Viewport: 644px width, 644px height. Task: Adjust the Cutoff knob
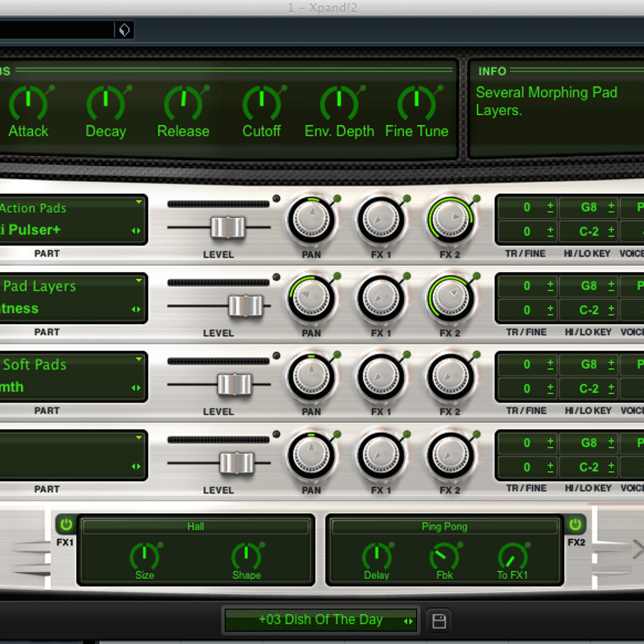261,103
